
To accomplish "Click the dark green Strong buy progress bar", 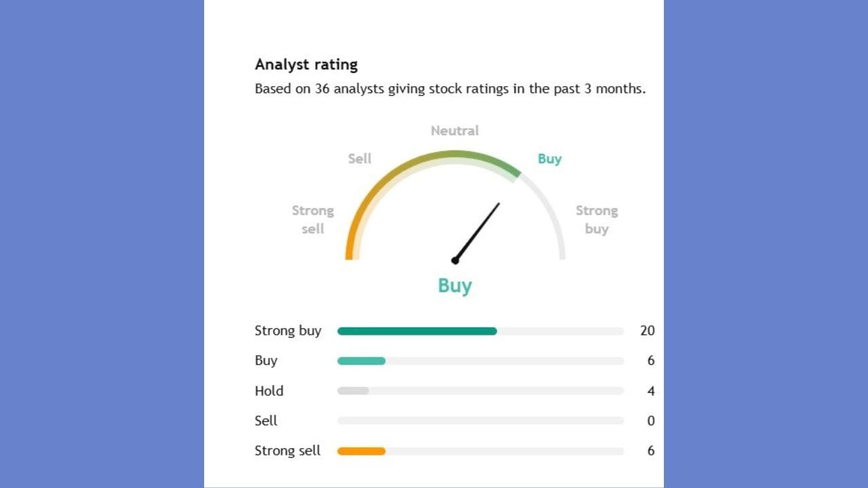I will pyautogui.click(x=416, y=331).
